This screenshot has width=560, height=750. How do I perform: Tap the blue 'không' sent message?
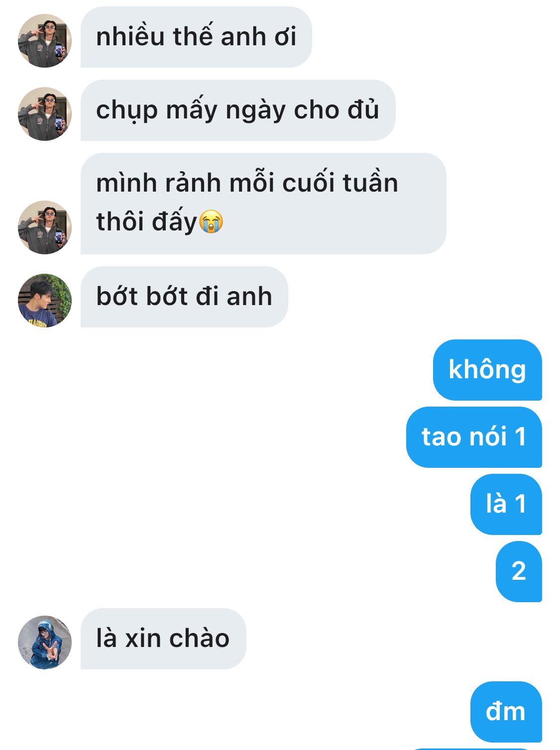click(487, 370)
